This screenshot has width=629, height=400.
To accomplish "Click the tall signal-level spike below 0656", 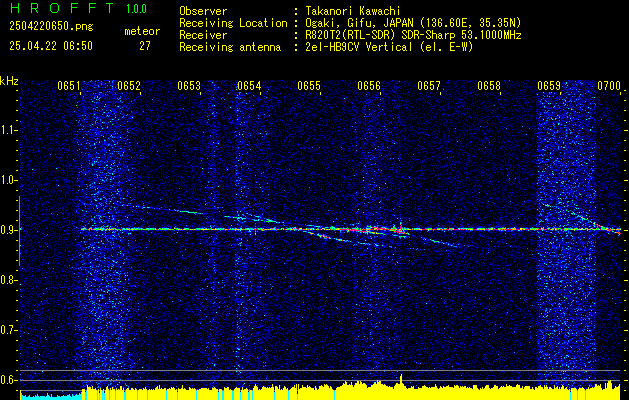I will pos(401,381).
